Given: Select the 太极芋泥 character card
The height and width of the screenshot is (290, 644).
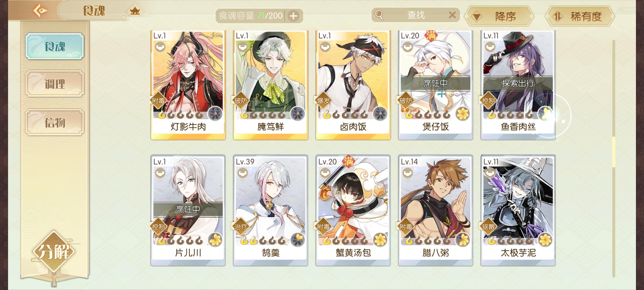Looking at the screenshot, I should point(518,211).
